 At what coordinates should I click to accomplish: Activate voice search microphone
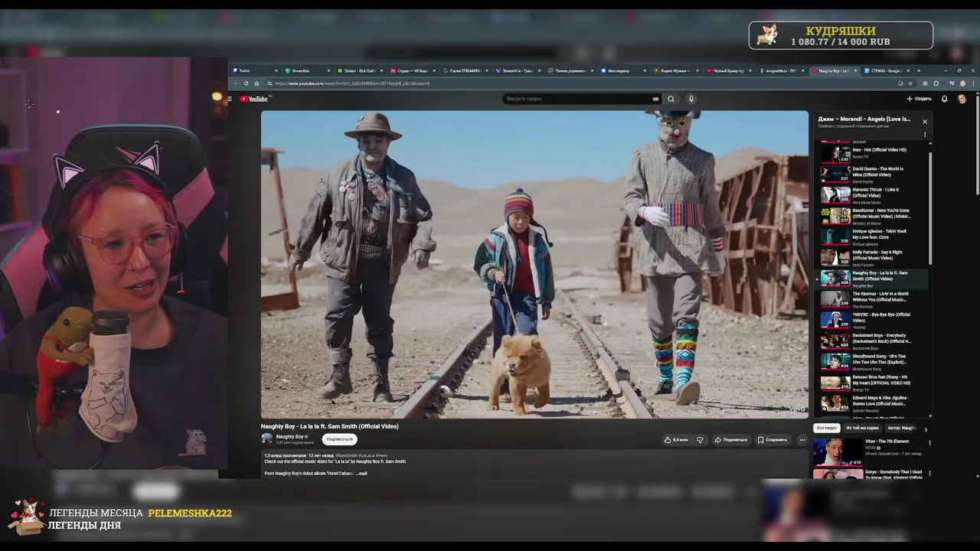coord(691,99)
